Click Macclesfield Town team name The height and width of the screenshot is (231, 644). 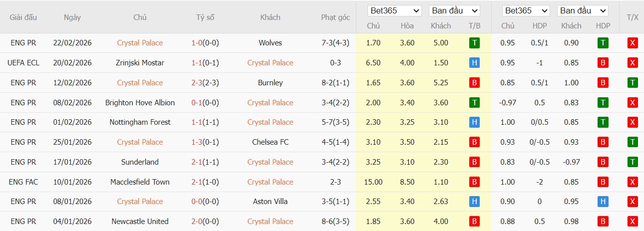point(140,182)
